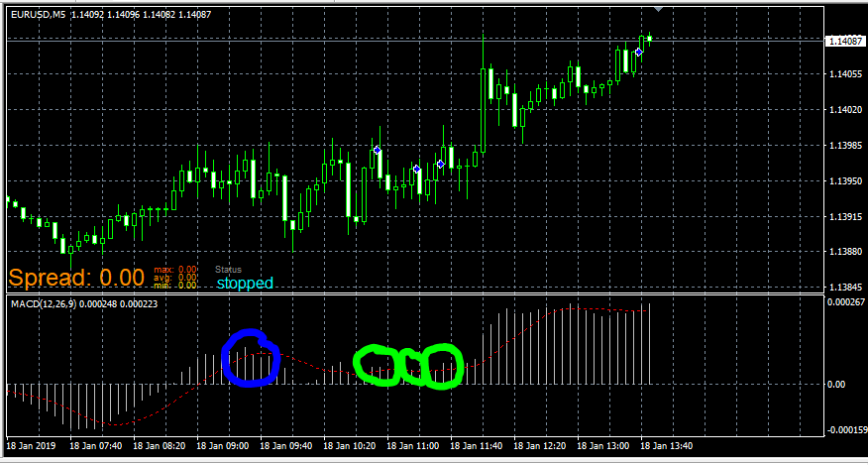Click the 1.13985 price axis label
The width and height of the screenshot is (868, 465).
click(844, 146)
